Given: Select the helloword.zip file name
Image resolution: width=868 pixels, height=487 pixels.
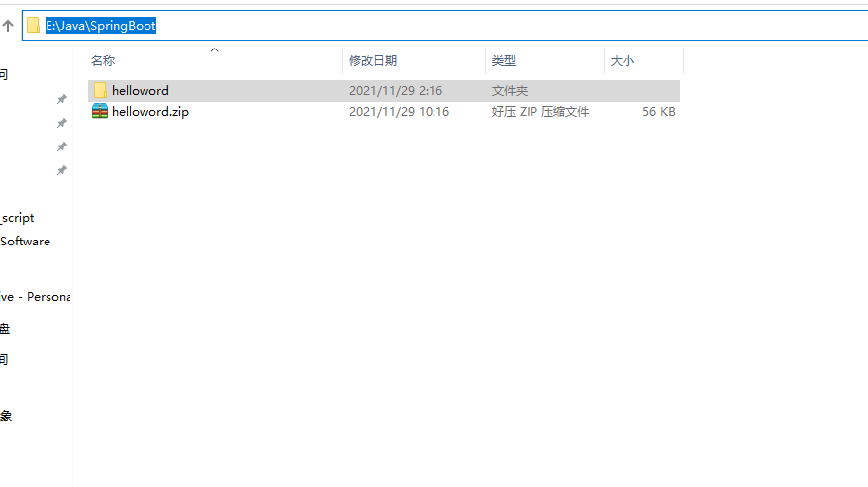Looking at the screenshot, I should point(150,112).
